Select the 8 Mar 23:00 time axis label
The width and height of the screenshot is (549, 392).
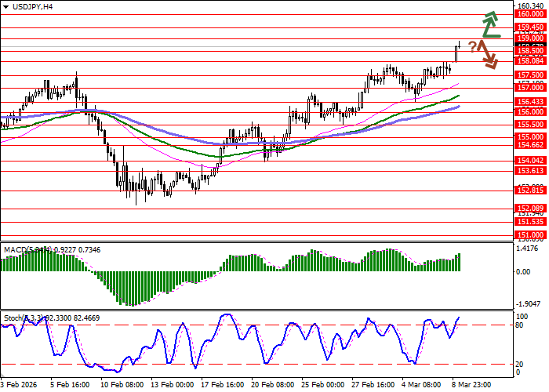[471, 385]
